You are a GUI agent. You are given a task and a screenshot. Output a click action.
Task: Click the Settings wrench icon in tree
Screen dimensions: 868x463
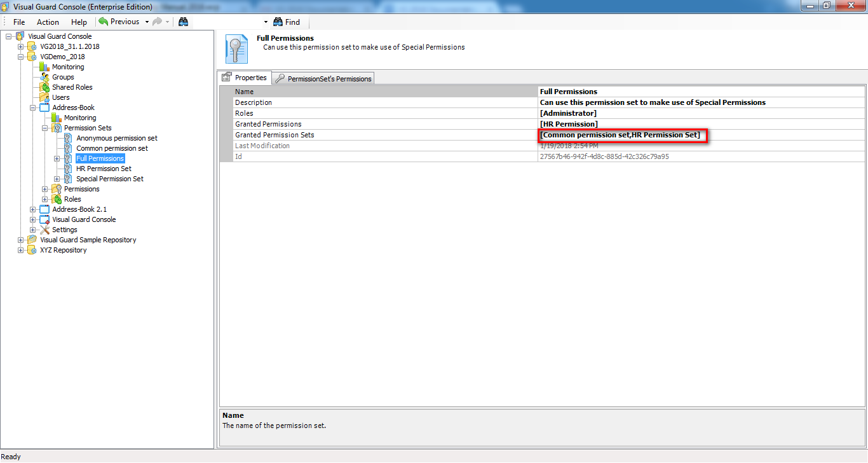coord(44,230)
